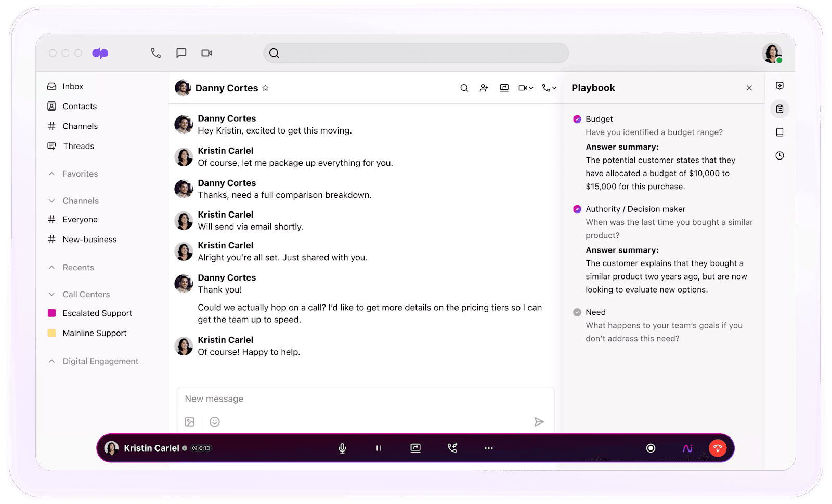Select the Escalated Support call center
Viewport: 832px width, 504px height.
tap(97, 313)
